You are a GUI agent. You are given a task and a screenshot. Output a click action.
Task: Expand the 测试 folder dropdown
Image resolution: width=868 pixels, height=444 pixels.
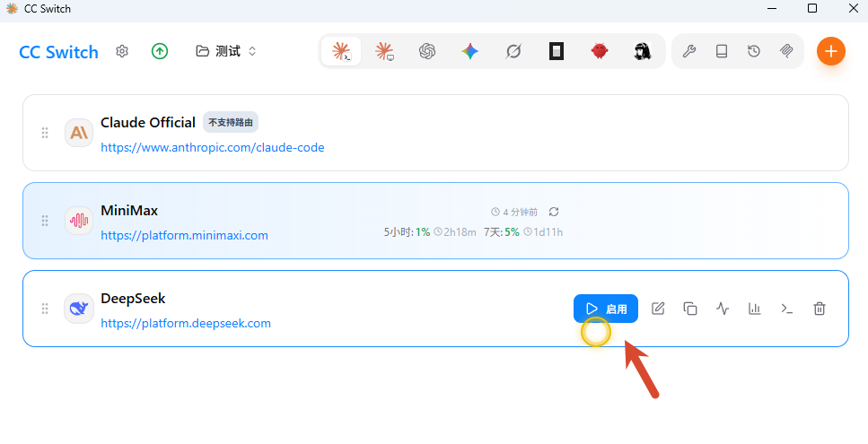(x=226, y=51)
